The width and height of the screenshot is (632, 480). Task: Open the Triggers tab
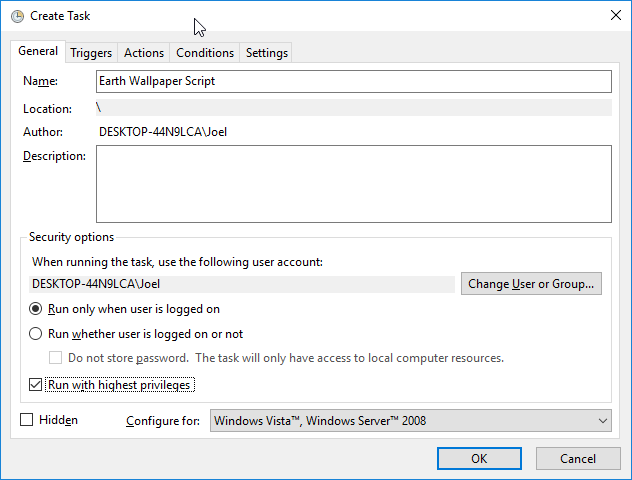(x=91, y=53)
